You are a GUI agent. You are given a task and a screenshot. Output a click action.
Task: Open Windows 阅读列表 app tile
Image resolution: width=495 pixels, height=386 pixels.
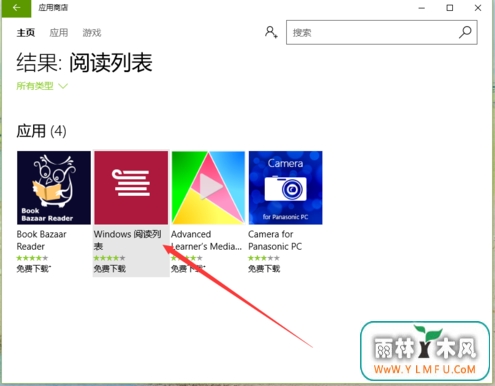[x=131, y=188]
